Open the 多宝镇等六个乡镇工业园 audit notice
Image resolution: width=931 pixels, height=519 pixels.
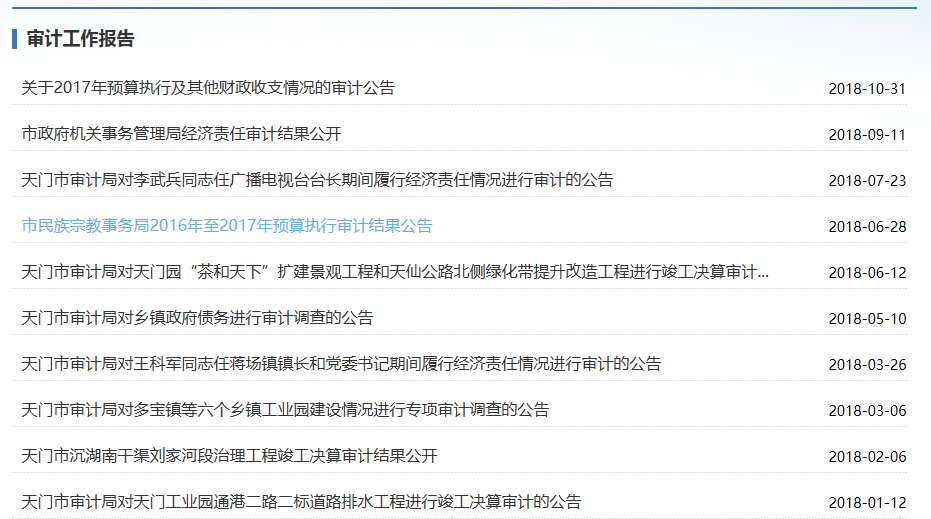point(285,410)
